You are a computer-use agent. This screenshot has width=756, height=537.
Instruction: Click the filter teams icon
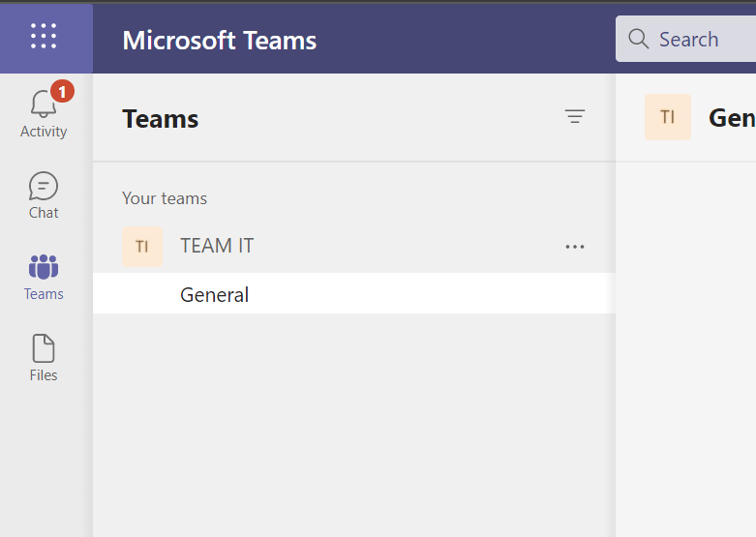575,117
